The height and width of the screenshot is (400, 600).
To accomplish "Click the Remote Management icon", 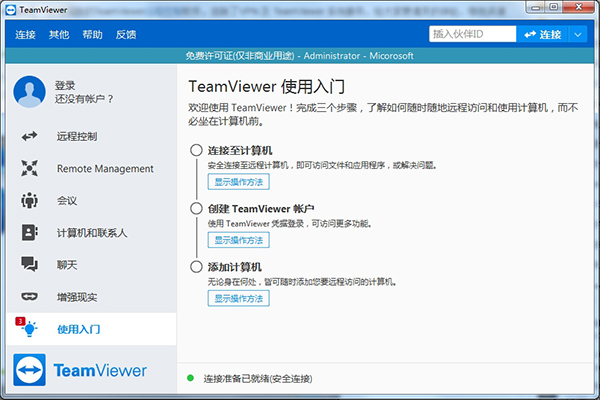I will 29,168.
